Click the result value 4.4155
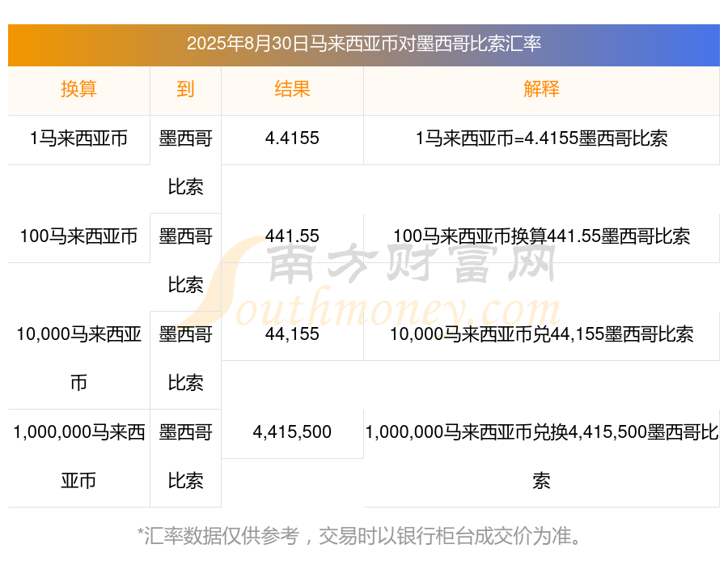The height and width of the screenshot is (561, 728). (x=292, y=138)
